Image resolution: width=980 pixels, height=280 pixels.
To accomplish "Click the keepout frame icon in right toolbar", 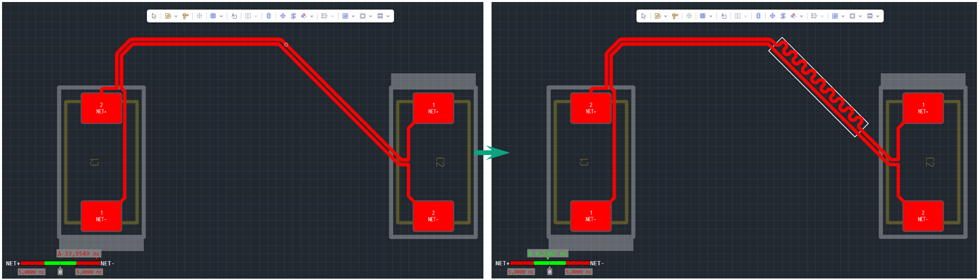I will [869, 16].
